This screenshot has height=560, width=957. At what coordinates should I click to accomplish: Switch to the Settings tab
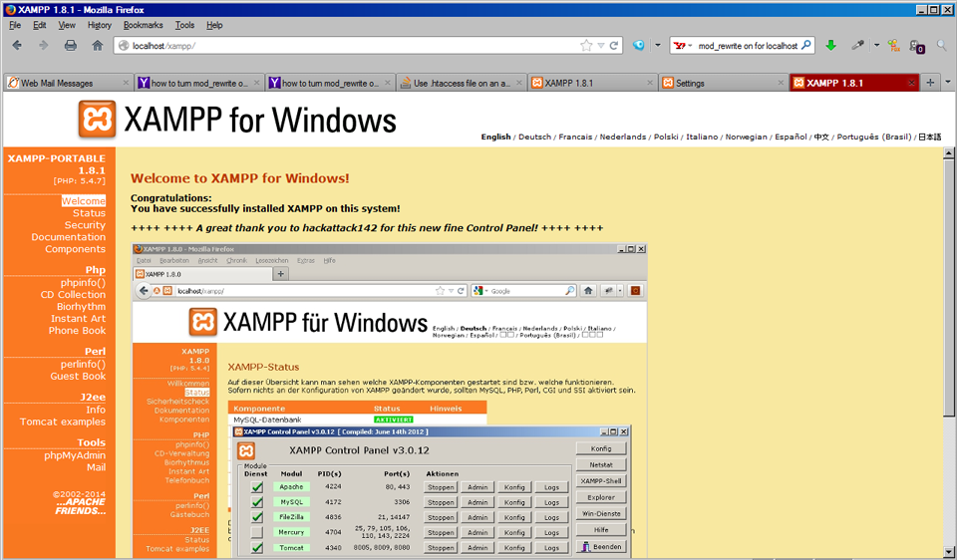tap(722, 83)
